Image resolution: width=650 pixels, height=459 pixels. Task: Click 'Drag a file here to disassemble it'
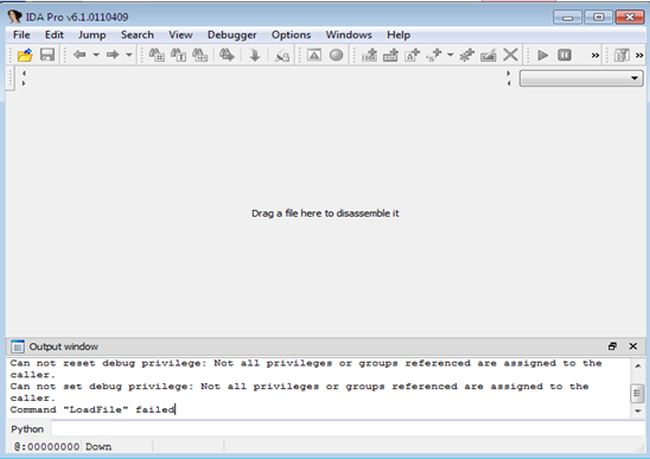pos(325,213)
